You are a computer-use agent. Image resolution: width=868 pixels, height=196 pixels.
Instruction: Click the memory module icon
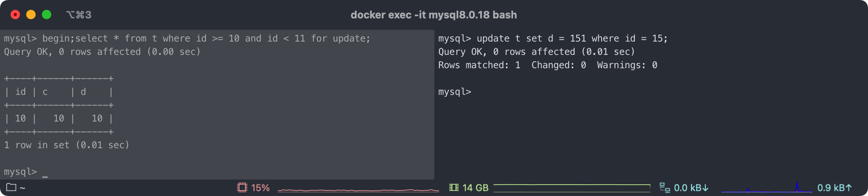[454, 188]
